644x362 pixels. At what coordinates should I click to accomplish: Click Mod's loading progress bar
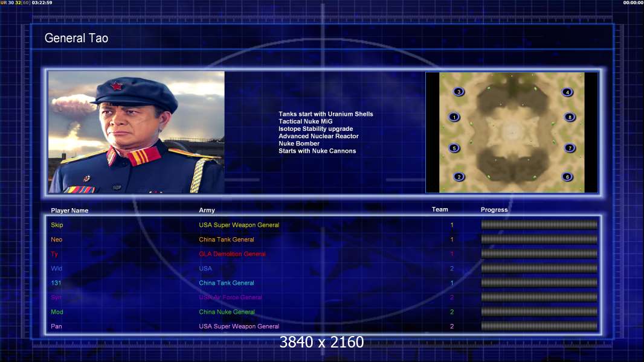coord(539,311)
